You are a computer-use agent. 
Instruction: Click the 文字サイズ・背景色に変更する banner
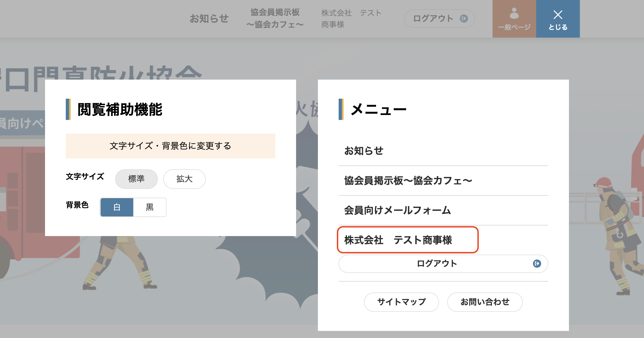click(x=171, y=146)
